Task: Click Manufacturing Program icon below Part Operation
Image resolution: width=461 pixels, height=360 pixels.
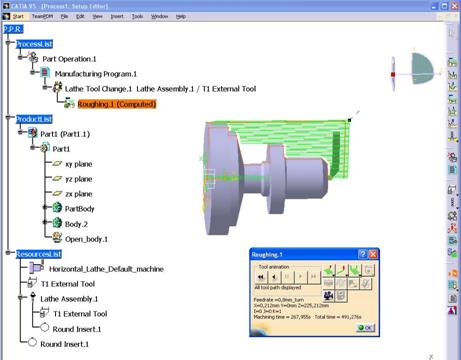Action: 452,170
